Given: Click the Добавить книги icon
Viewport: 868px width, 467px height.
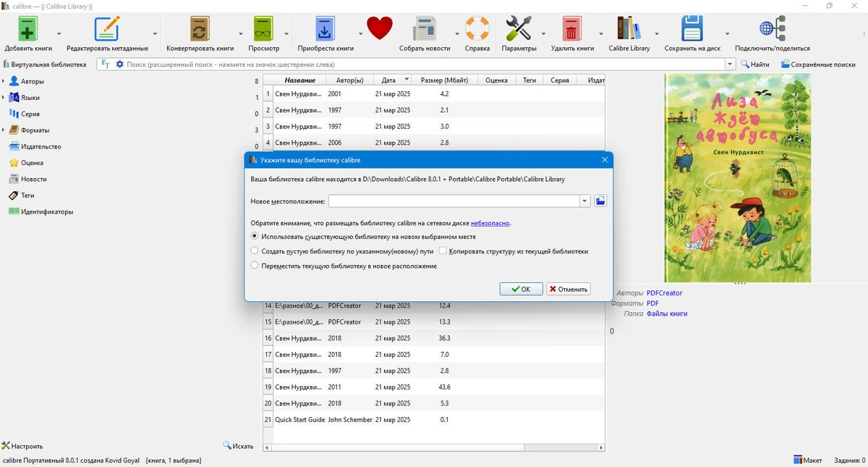Looking at the screenshot, I should [x=28, y=30].
